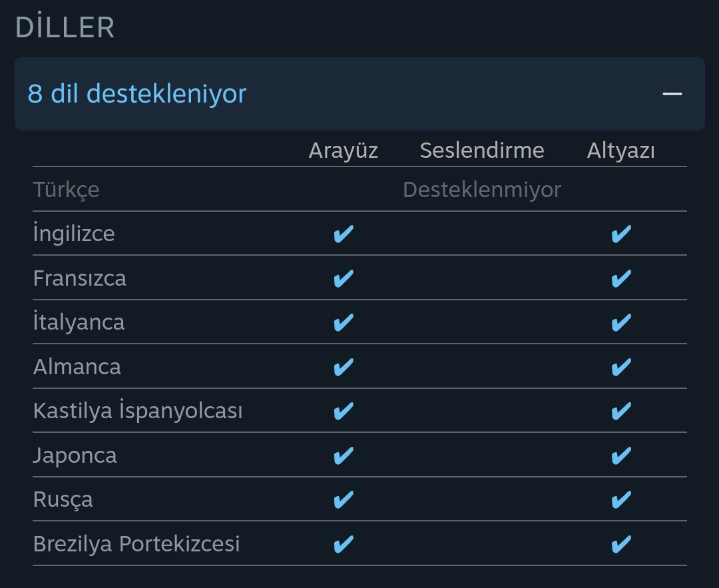Click the Rusça Altyazı checkmark
The height and width of the screenshot is (588, 719).
(x=620, y=500)
